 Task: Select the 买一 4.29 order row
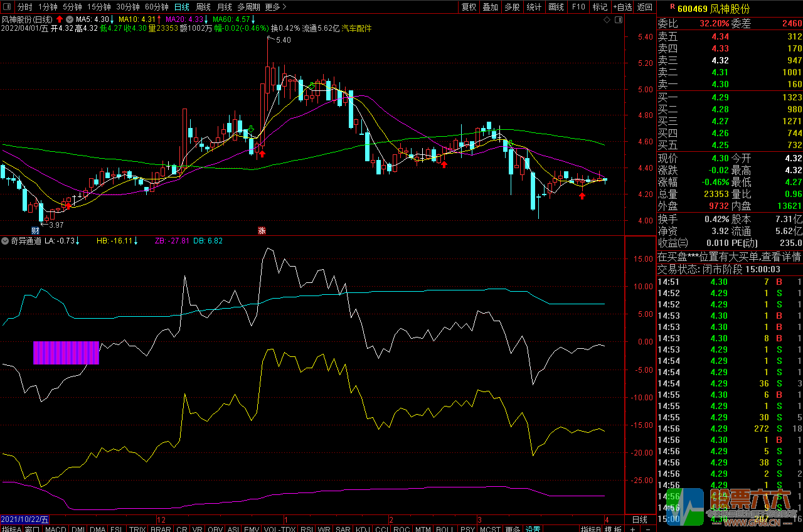[x=730, y=97]
